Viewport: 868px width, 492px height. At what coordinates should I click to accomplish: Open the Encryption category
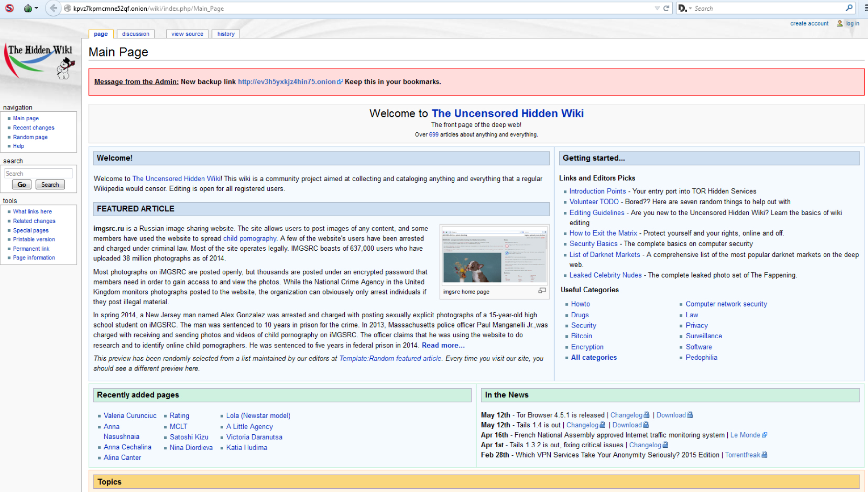pos(587,347)
